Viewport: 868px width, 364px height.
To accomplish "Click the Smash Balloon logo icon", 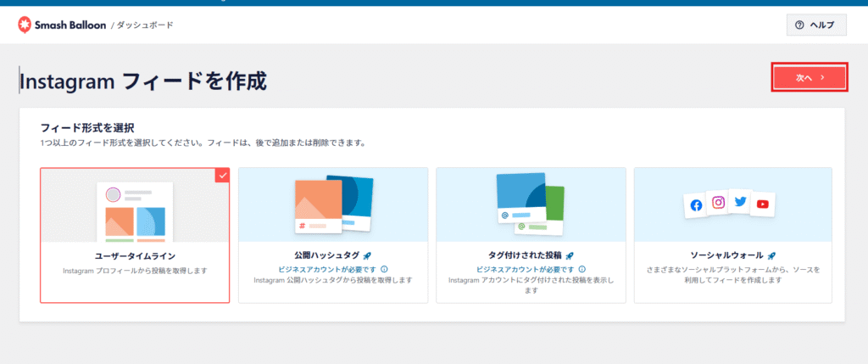I will coord(26,25).
